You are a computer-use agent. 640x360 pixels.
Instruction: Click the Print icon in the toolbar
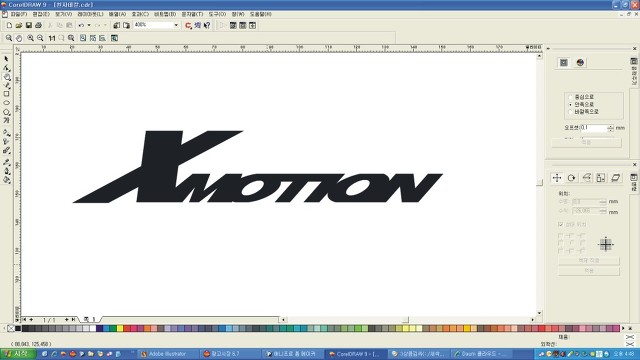38,25
